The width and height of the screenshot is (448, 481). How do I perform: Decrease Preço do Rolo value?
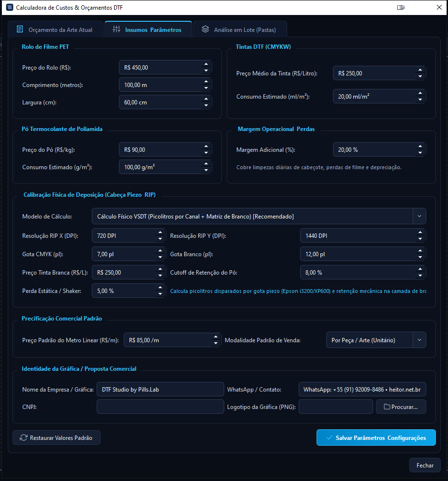(206, 71)
